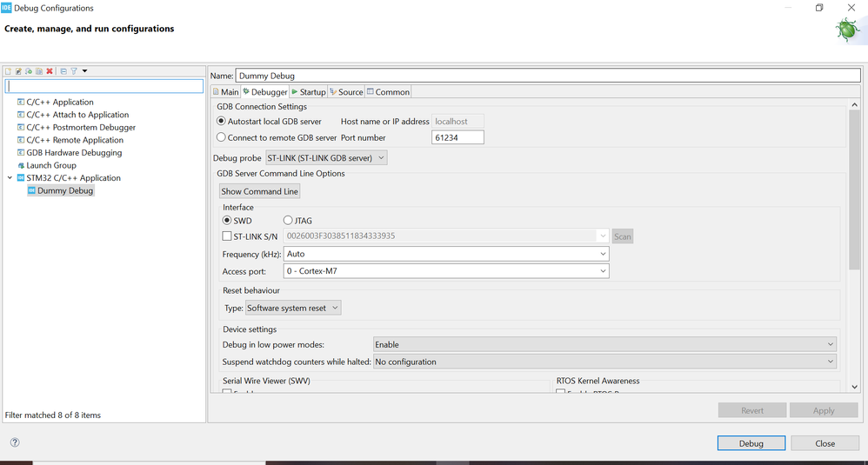
Task: Restore the dialog window size
Action: (819, 8)
